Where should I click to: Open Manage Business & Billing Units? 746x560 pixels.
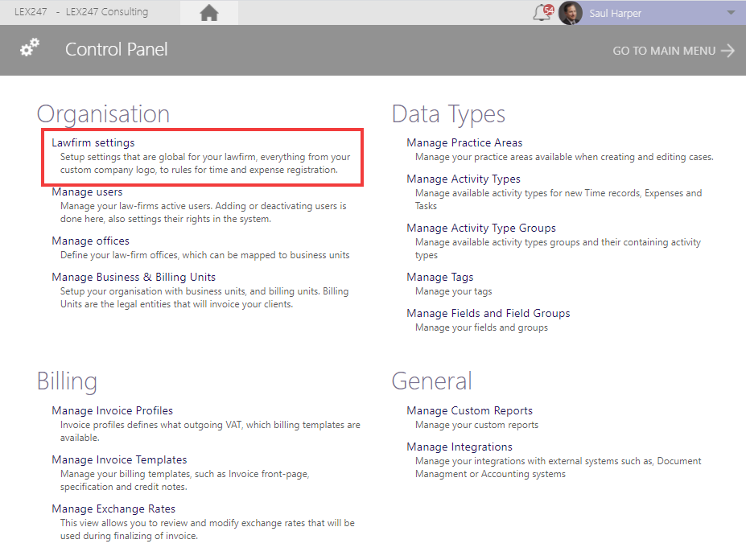134,277
